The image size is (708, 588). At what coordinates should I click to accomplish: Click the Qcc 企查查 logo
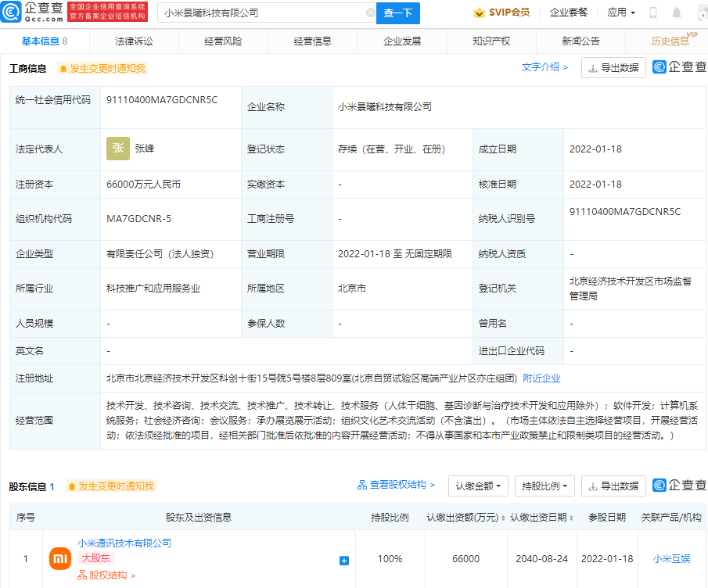pos(33,13)
